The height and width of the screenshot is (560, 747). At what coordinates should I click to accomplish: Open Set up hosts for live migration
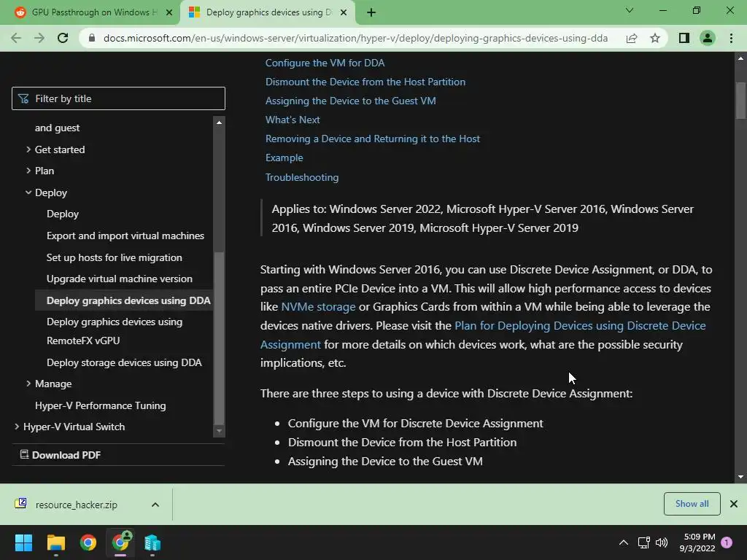tap(115, 257)
